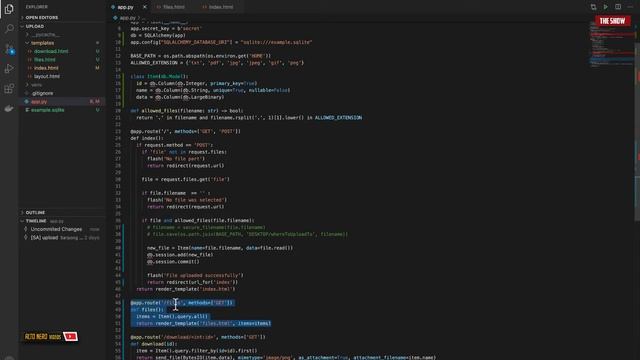This screenshot has height=360, width=640.
Task: Open the editor More Actions ellipsis
Action: [630, 7]
